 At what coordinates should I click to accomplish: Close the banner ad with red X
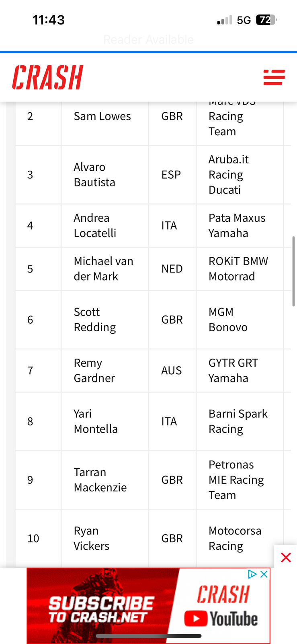point(286,557)
